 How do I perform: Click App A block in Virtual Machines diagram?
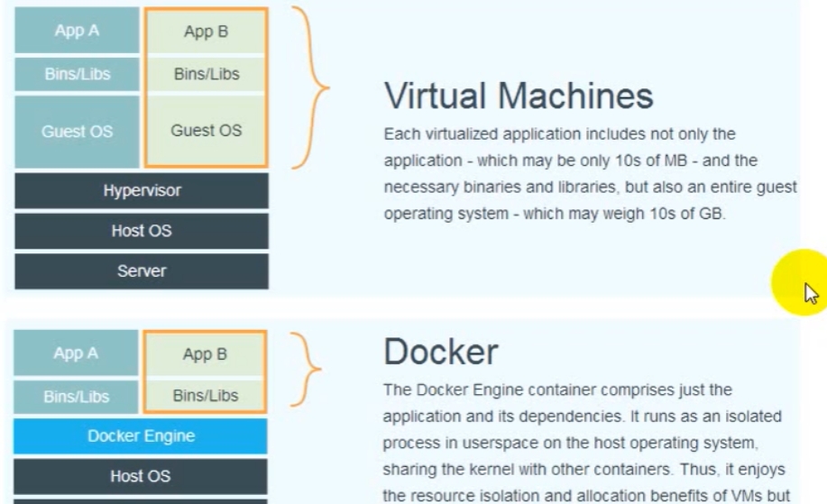77,31
